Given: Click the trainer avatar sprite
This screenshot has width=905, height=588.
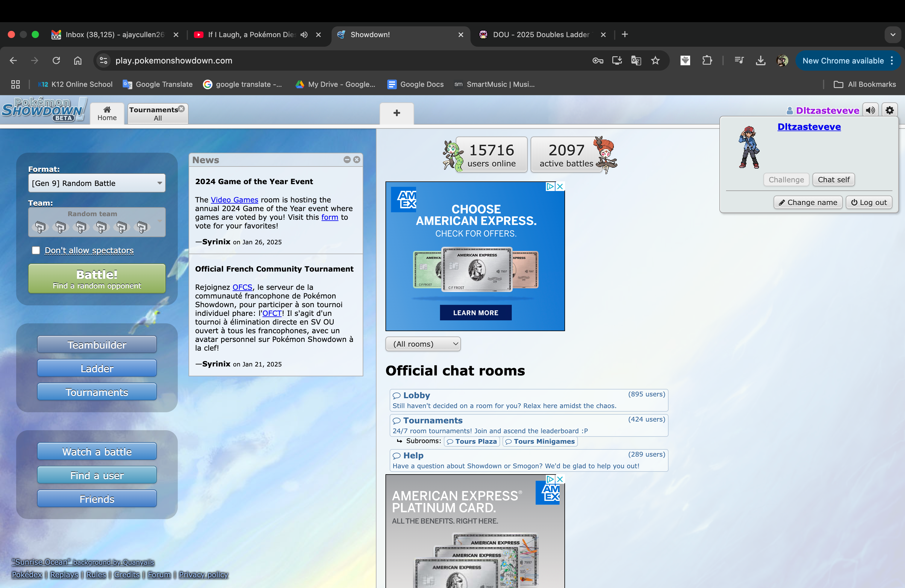Looking at the screenshot, I should click(749, 148).
